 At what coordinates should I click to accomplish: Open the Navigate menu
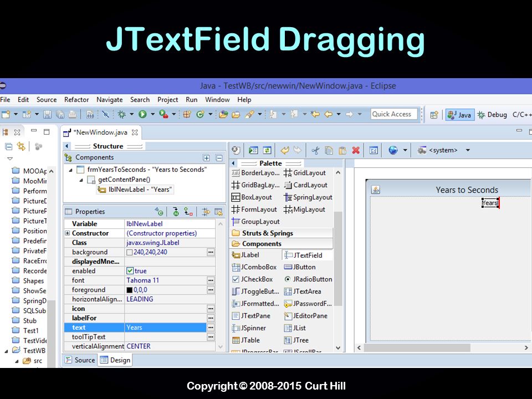(110, 99)
